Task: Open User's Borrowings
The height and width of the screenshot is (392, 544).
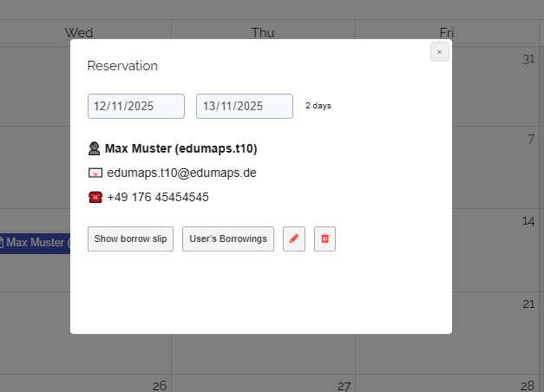Action: click(228, 238)
